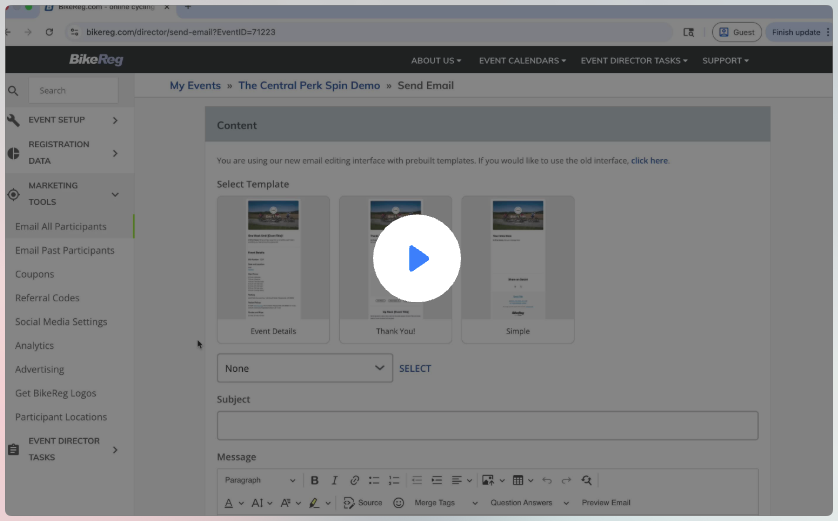This screenshot has width=838, height=521.
Task: Click into the Subject field
Action: click(x=487, y=425)
